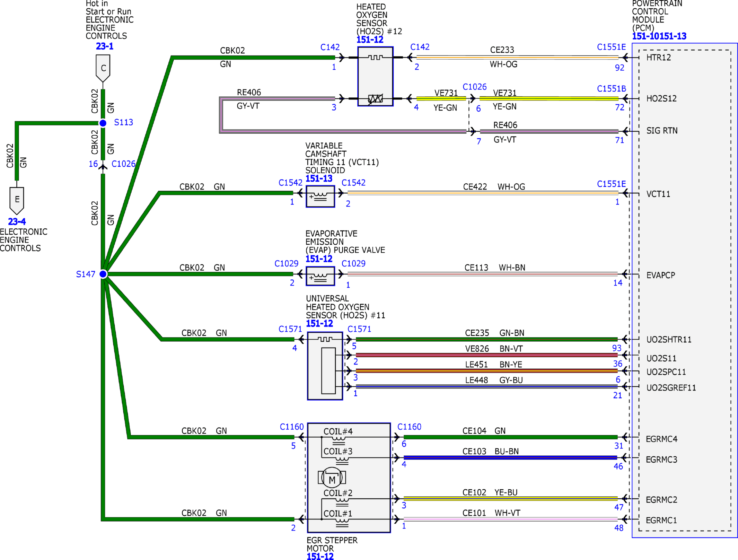The height and width of the screenshot is (560, 738).
Task: Click the LE451 BN-YE wire label
Action: pos(493,365)
